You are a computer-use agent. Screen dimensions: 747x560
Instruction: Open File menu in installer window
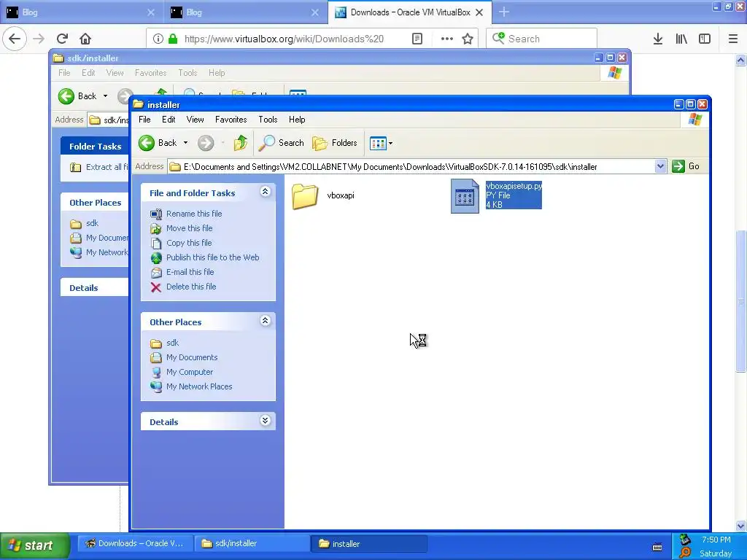pyautogui.click(x=144, y=120)
